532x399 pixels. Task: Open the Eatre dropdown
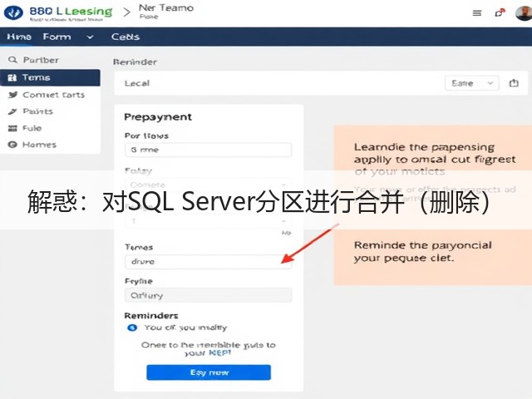471,83
